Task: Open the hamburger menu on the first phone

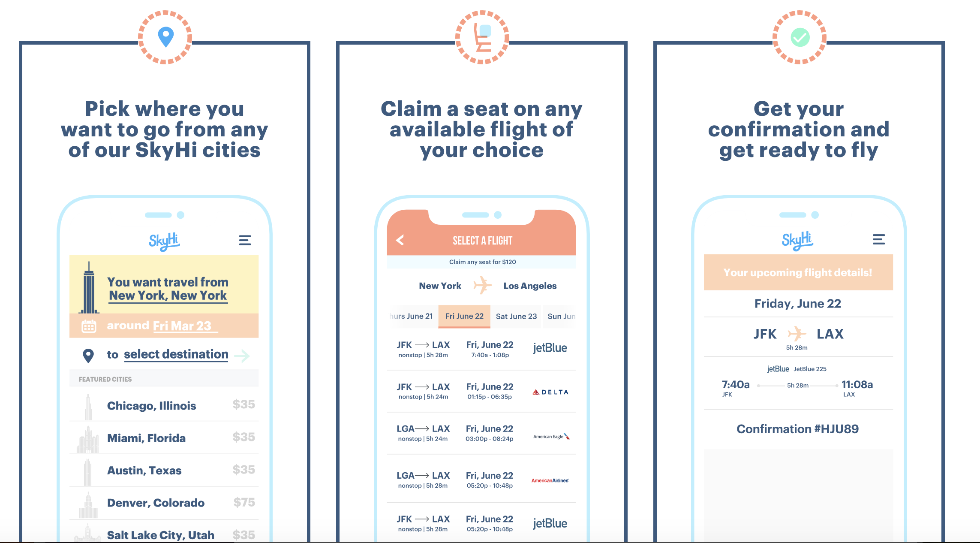Action: point(245,240)
